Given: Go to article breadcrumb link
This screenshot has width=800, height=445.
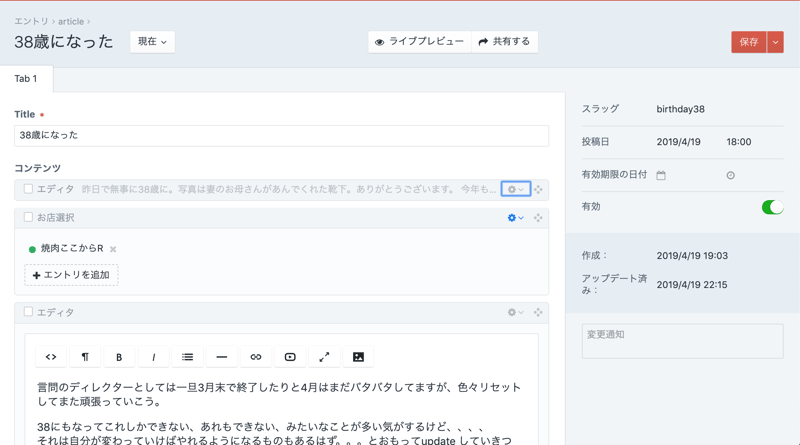Looking at the screenshot, I should point(70,21).
